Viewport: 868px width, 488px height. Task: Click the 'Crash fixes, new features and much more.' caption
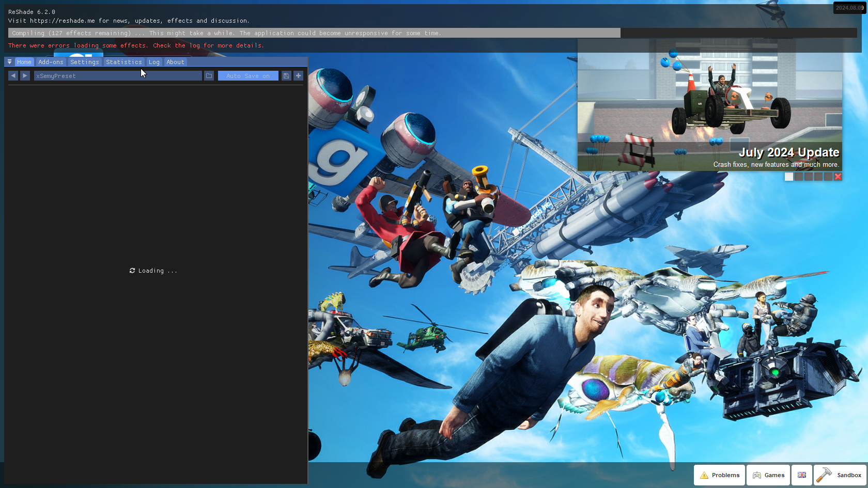pos(776,165)
